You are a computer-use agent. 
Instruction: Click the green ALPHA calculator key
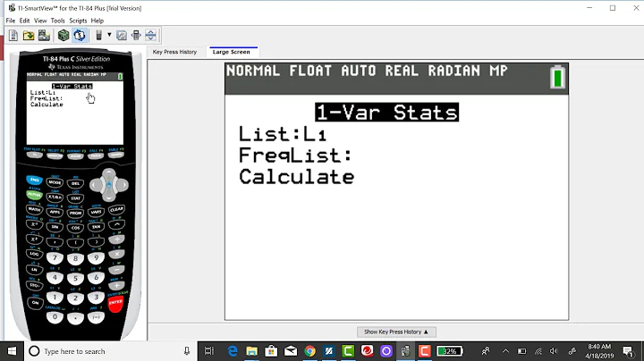(35, 195)
